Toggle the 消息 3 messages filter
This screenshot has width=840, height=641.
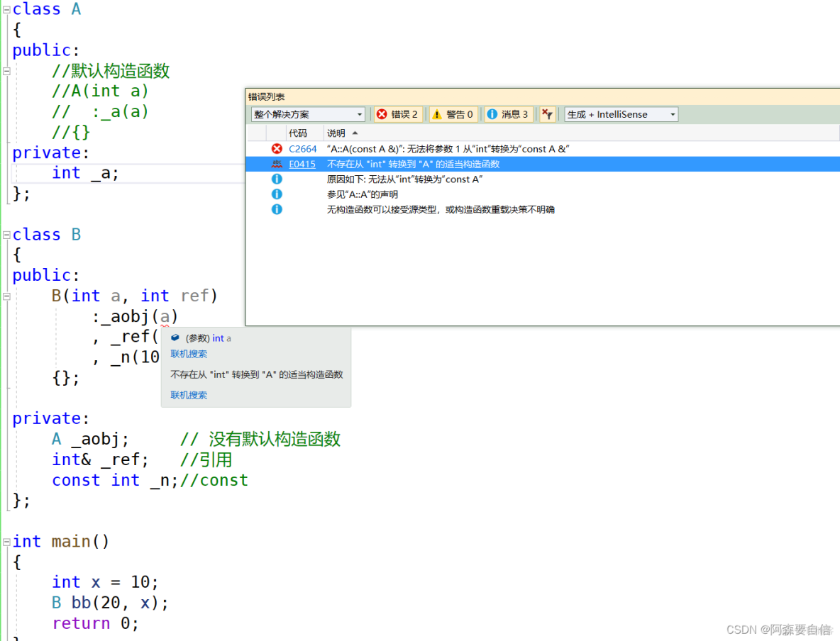coord(509,114)
